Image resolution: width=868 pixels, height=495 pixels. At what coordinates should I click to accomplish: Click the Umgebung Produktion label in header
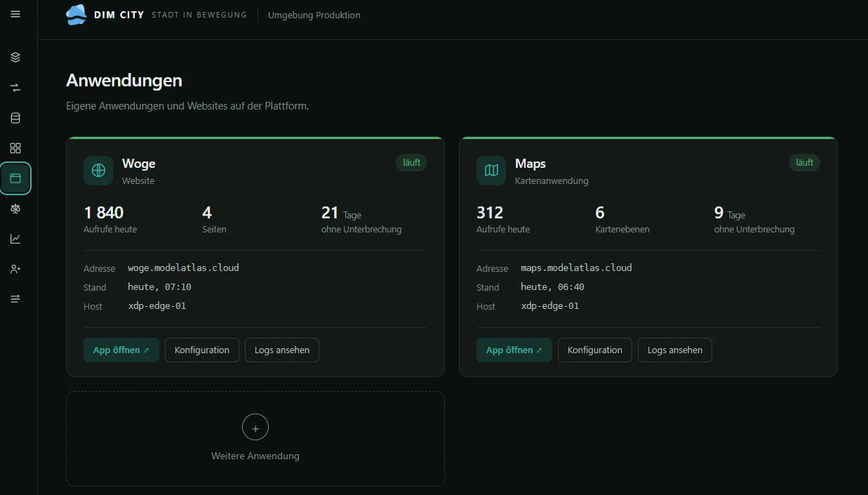(x=314, y=15)
